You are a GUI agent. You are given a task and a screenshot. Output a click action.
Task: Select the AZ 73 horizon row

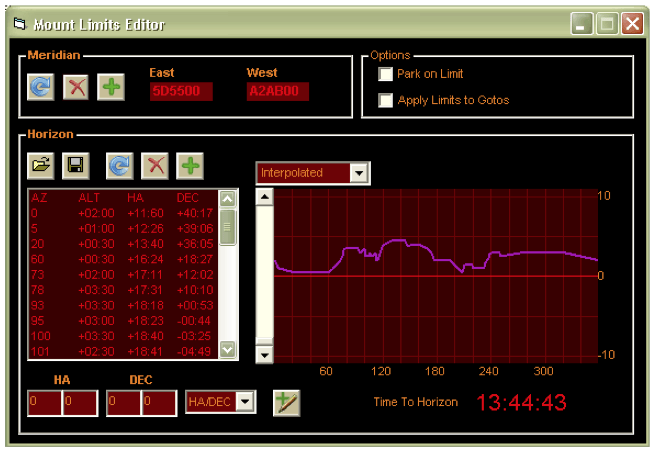(x=123, y=275)
